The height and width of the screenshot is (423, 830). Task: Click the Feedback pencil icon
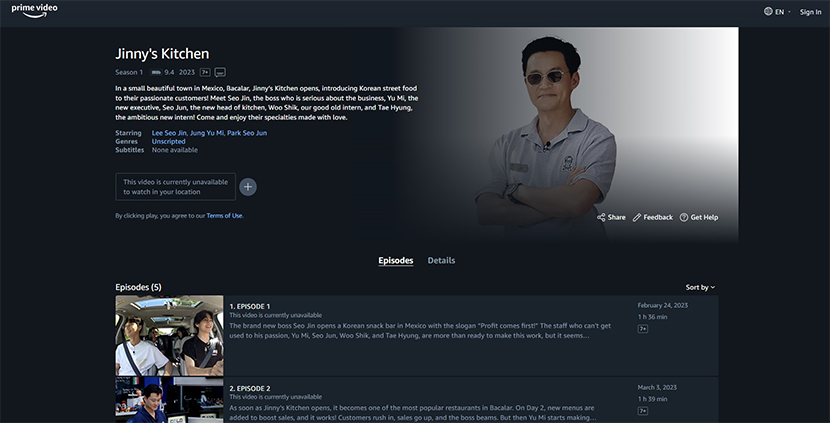pos(637,217)
